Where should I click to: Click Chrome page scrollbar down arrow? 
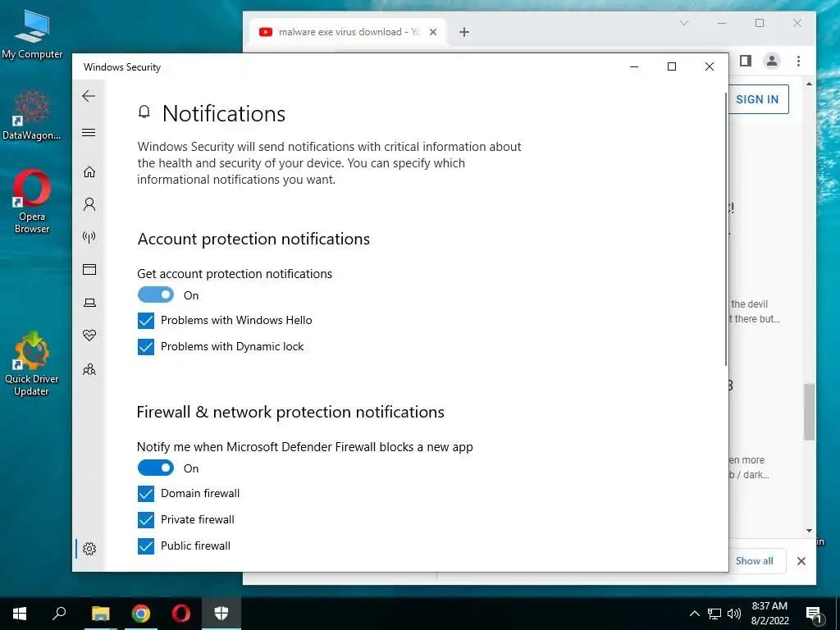[x=809, y=531]
